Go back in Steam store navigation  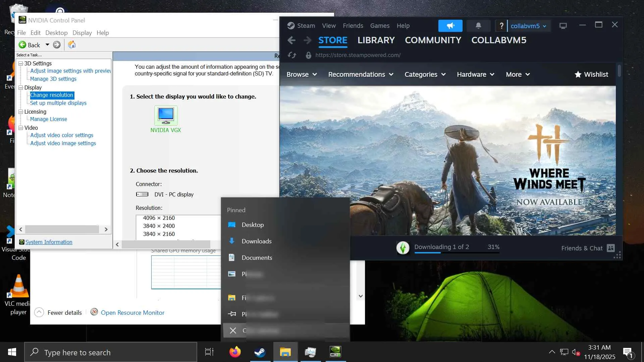(x=291, y=41)
